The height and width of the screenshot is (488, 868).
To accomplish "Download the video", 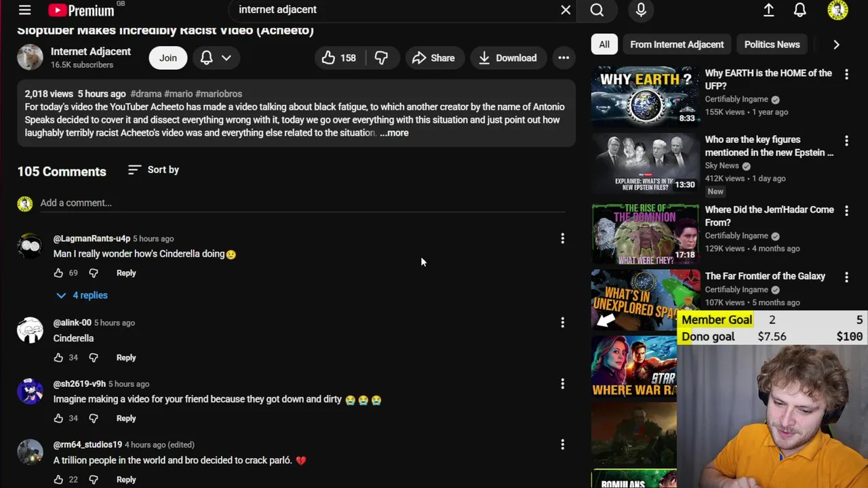I will (508, 58).
